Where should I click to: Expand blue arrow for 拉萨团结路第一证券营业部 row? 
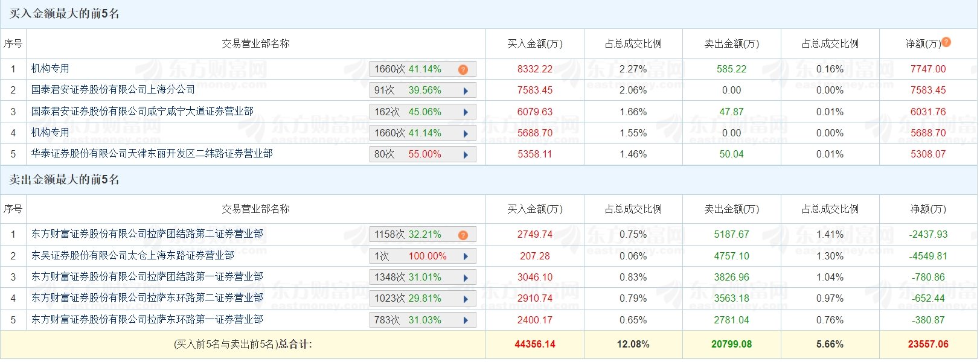[x=466, y=278]
